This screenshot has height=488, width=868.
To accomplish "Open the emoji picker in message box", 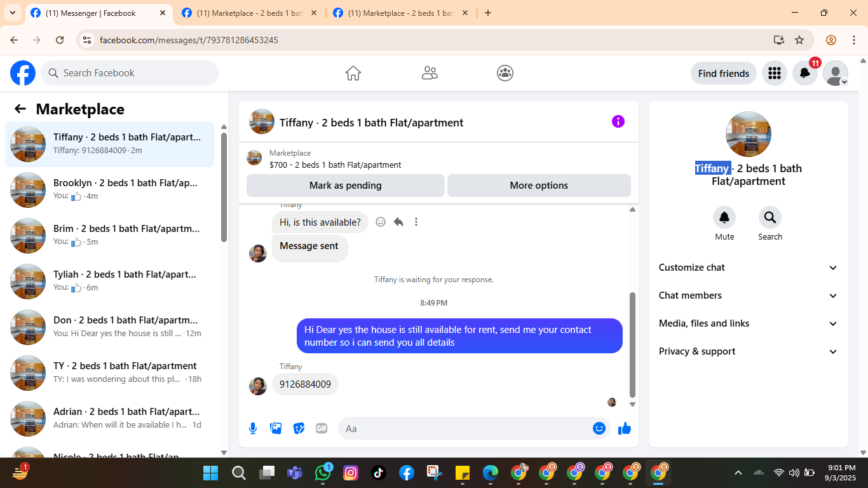I will [x=599, y=428].
